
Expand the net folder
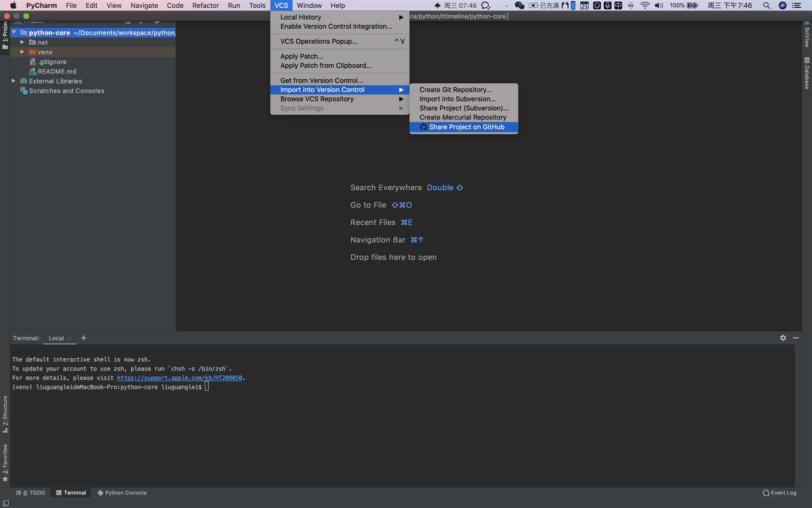tap(22, 42)
